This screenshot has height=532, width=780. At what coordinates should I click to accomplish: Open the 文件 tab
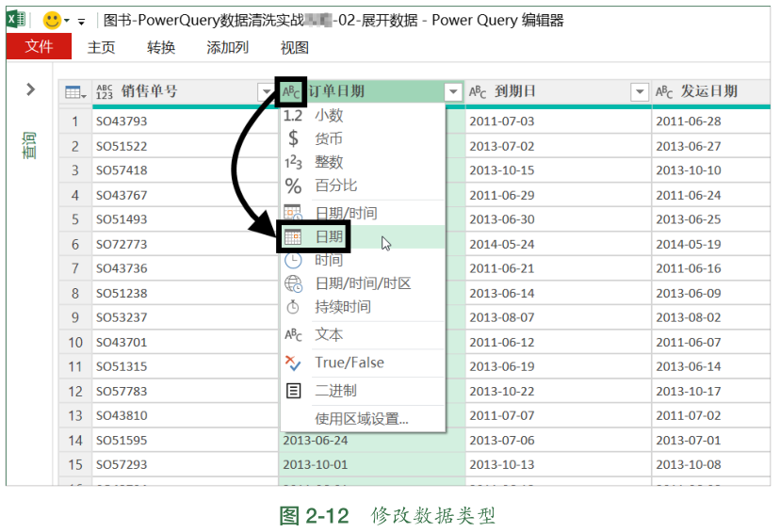(x=39, y=47)
